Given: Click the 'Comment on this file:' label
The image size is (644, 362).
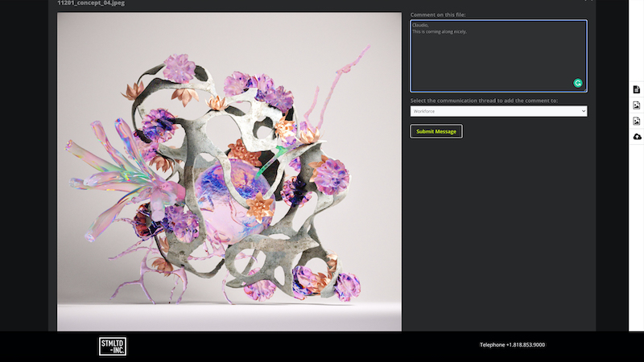Looking at the screenshot, I should (437, 15).
